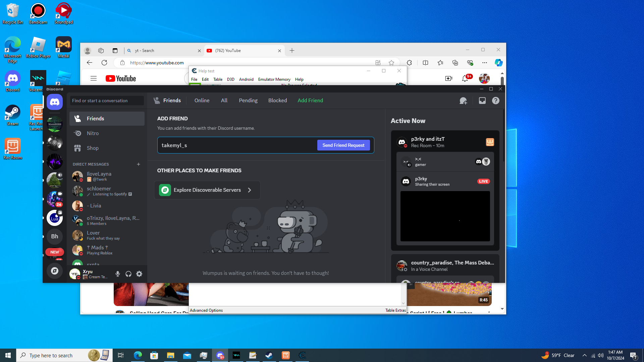Open the Discord inbox icon
The height and width of the screenshot is (362, 644).
click(x=482, y=101)
